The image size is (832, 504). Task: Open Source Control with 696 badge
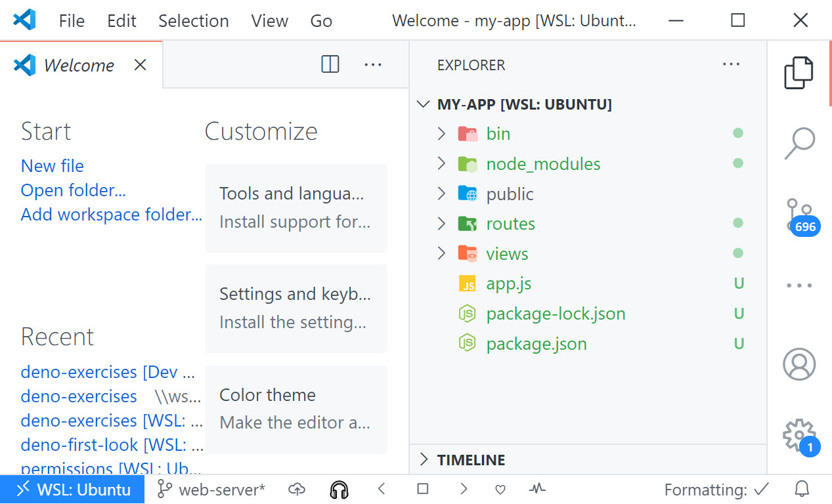pos(799,215)
